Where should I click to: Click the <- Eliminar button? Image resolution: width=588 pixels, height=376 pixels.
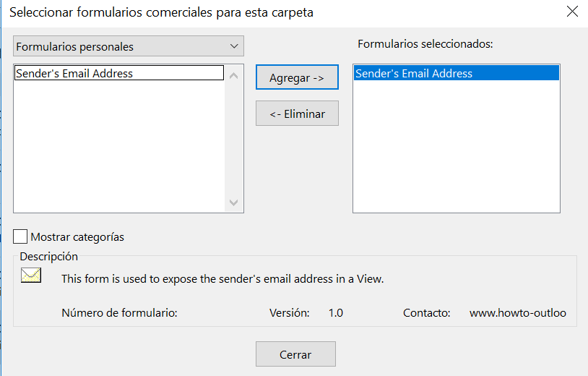point(297,114)
